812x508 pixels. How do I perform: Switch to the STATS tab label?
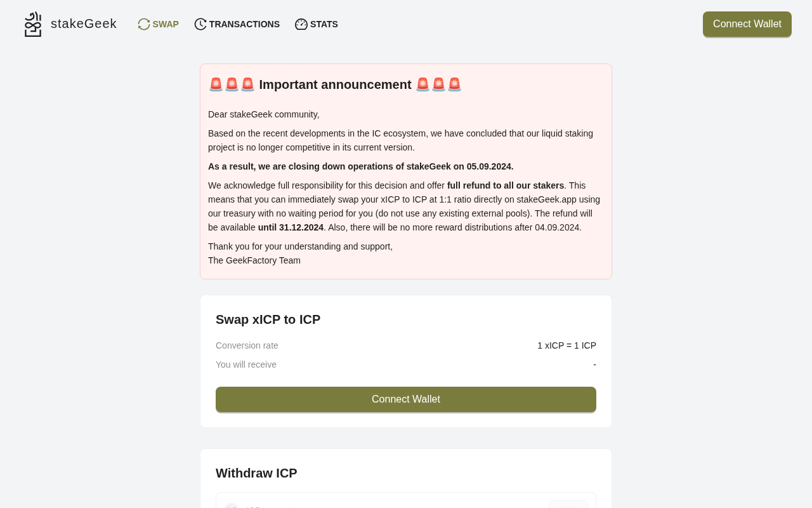[324, 24]
